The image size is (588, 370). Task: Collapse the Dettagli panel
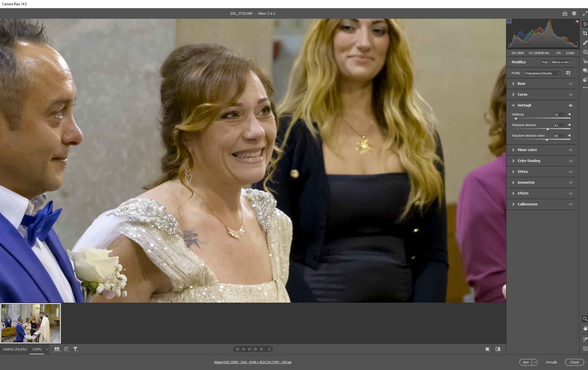tap(513, 105)
